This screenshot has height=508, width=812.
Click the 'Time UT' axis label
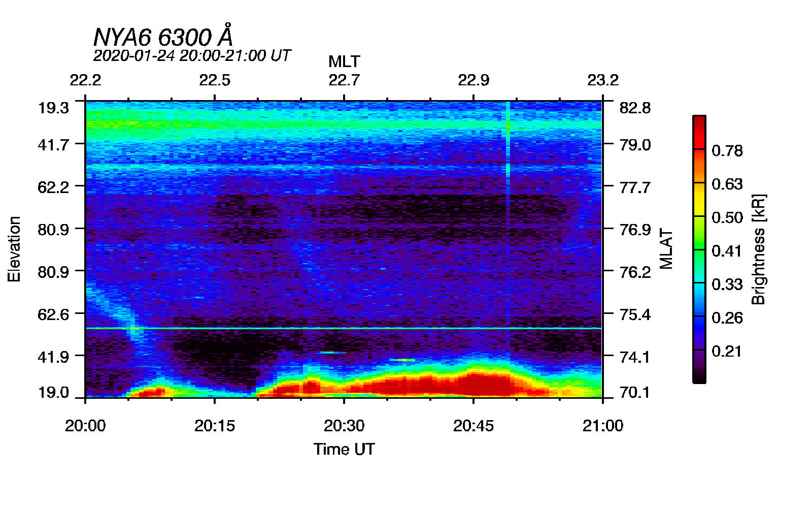344,449
